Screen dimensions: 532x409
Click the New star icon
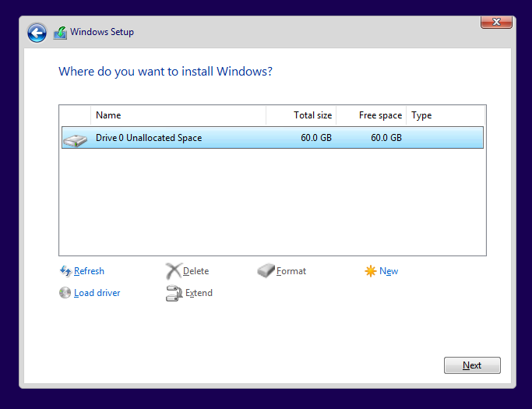click(x=371, y=271)
